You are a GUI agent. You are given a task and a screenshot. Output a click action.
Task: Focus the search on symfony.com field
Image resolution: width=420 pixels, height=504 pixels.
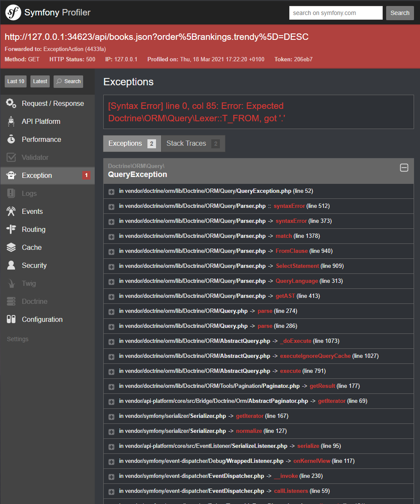(x=336, y=13)
